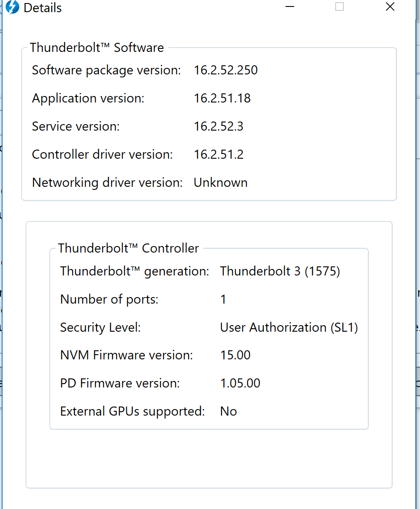Click the disabled maximize window button
420x509 pixels.
[x=340, y=6]
